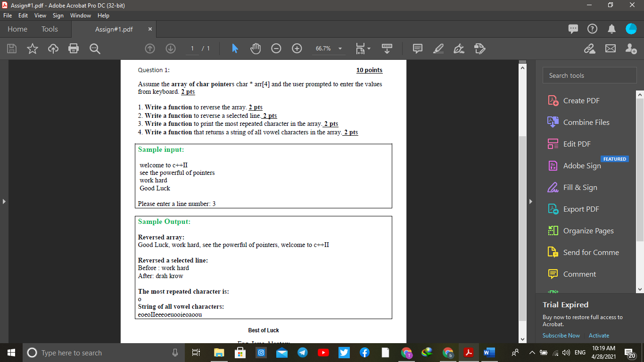644x362 pixels.
Task: Switch to the Tools tab
Action: pyautogui.click(x=50, y=29)
